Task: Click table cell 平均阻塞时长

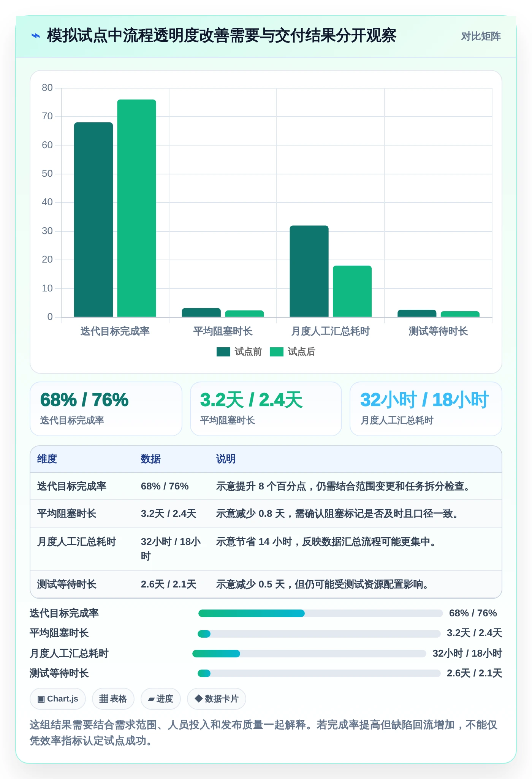Action: click(x=67, y=514)
